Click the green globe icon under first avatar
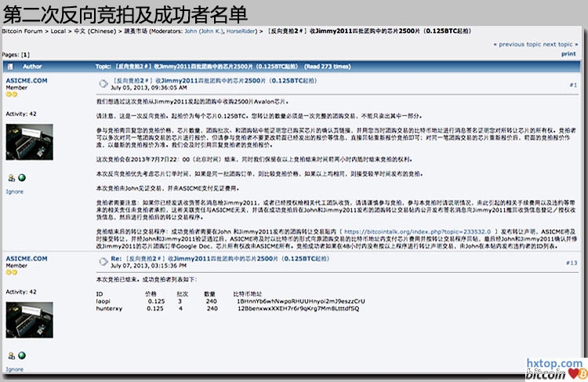 tap(20, 178)
